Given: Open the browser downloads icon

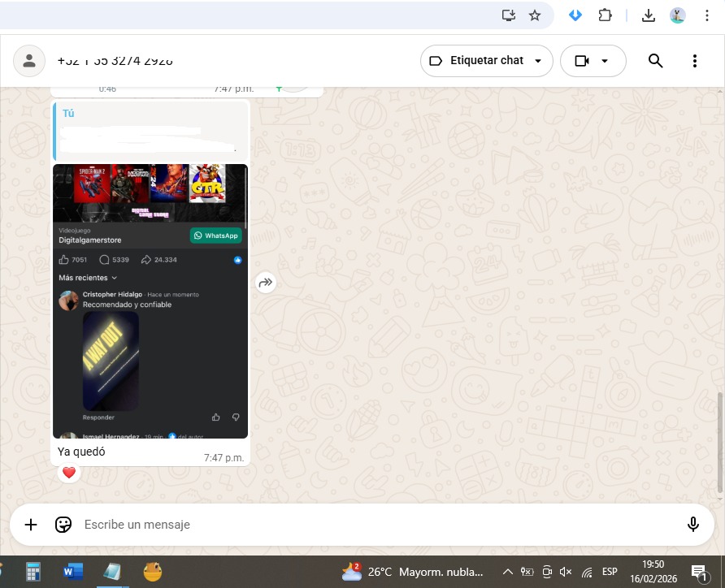Looking at the screenshot, I should [649, 15].
